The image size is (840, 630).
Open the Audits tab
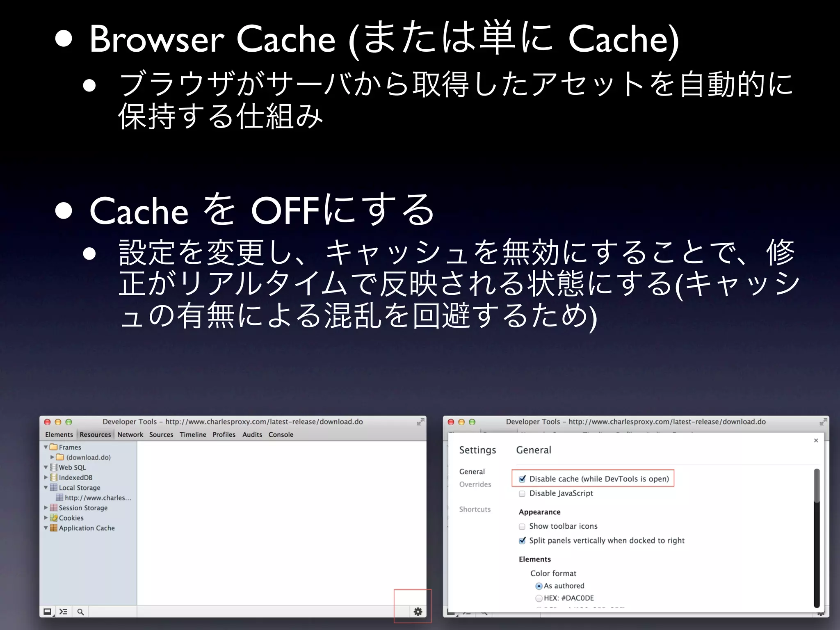[252, 434]
